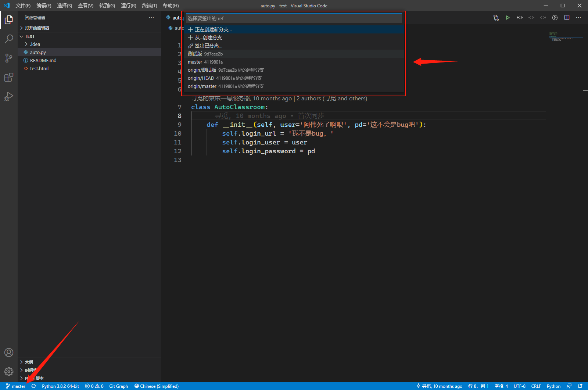Open Git Graph from status bar
Image resolution: width=588 pixels, height=390 pixels.
[118, 386]
